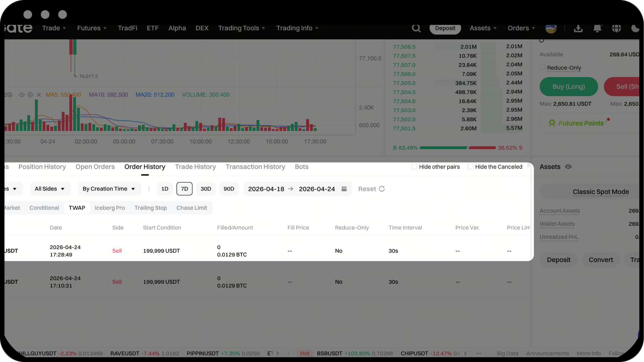This screenshot has width=644, height=362.
Task: Select the 30D time range filter
Action: (206, 189)
